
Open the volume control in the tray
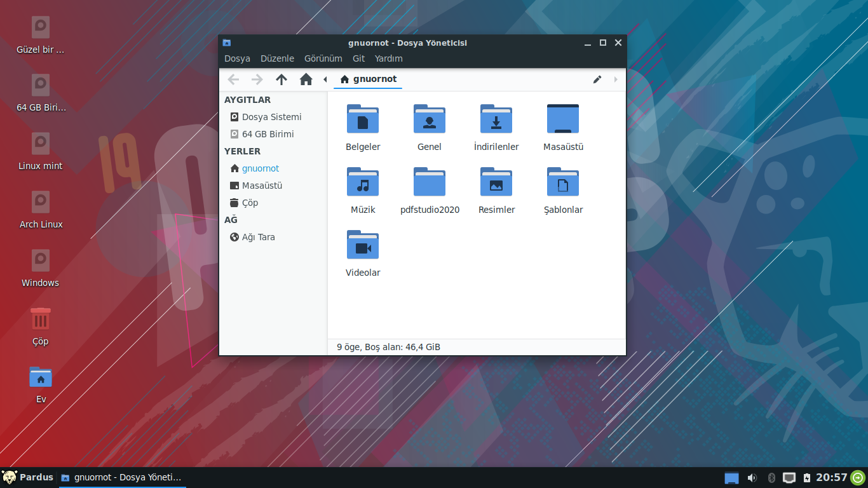pos(752,478)
